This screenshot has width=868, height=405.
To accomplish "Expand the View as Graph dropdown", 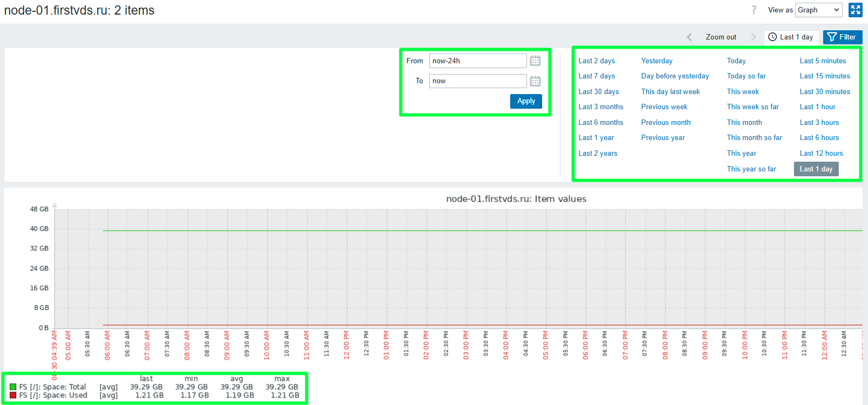I will click(x=819, y=10).
